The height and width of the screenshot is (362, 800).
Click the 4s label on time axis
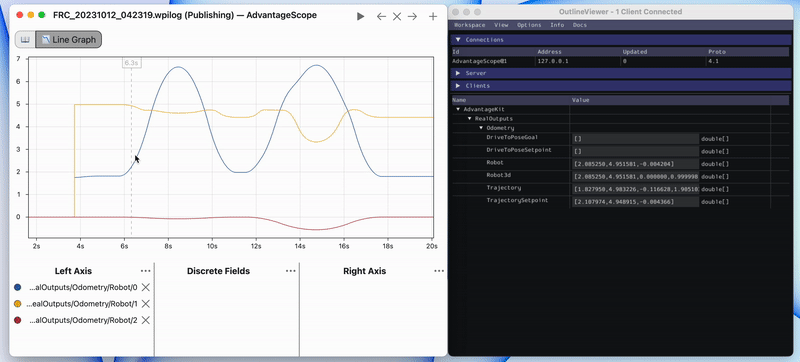(x=80, y=246)
